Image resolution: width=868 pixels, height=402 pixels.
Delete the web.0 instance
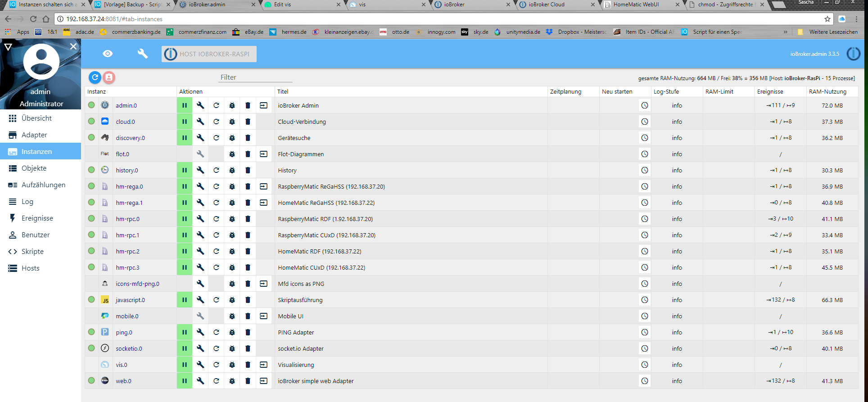248,381
